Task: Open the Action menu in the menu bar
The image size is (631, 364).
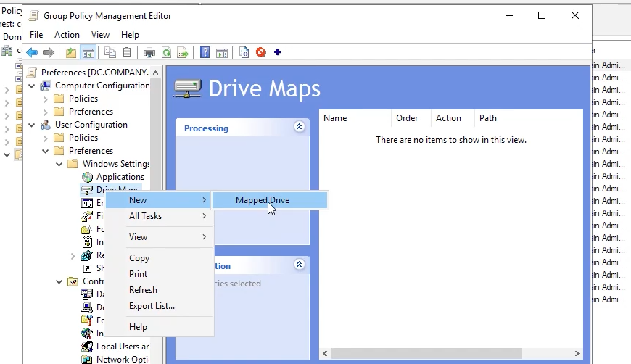Action: (67, 35)
